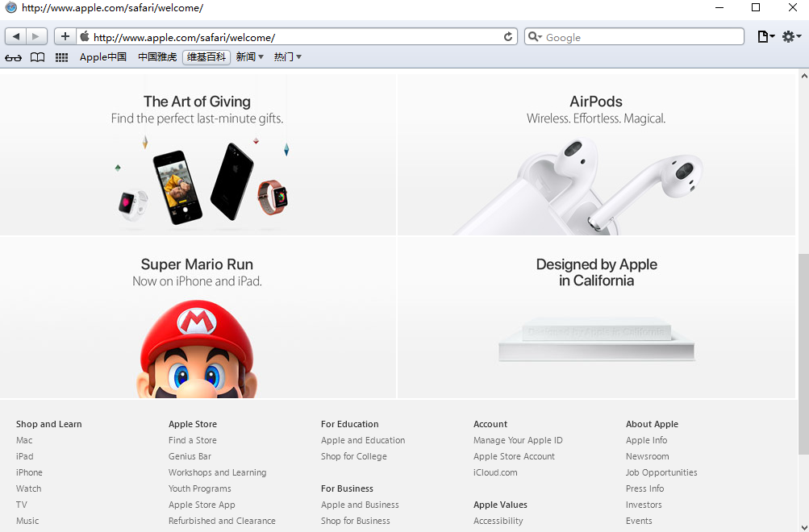809x532 pixels.
Task: Expand the 新闻 bookmarks folder
Action: tap(250, 57)
